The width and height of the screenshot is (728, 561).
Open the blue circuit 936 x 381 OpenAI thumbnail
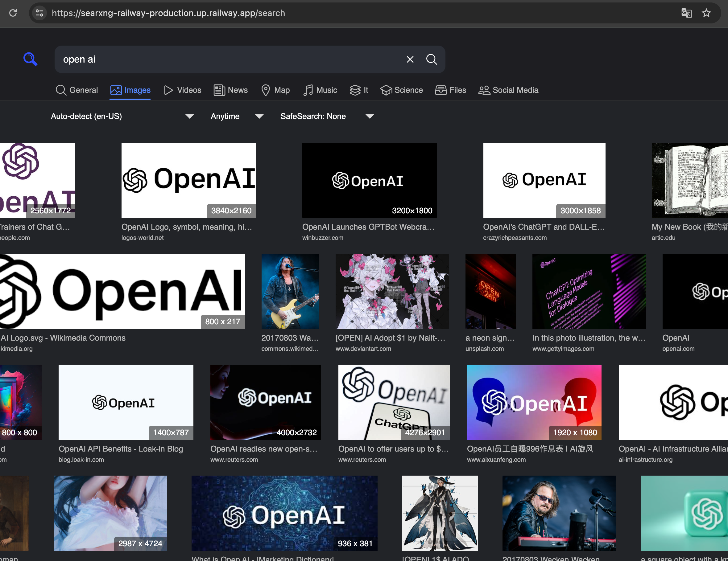(x=284, y=513)
